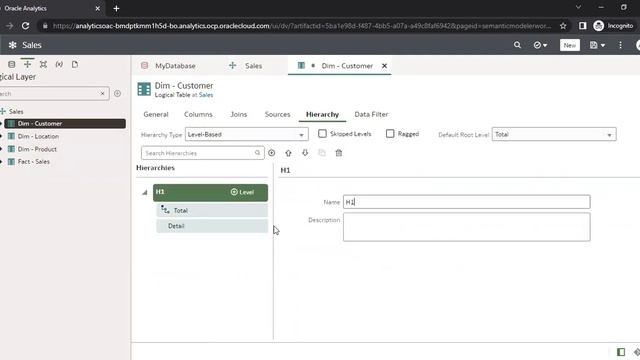Click the magnifier in Search Hierarchies box
Image resolution: width=640 pixels, height=360 pixels.
258,153
